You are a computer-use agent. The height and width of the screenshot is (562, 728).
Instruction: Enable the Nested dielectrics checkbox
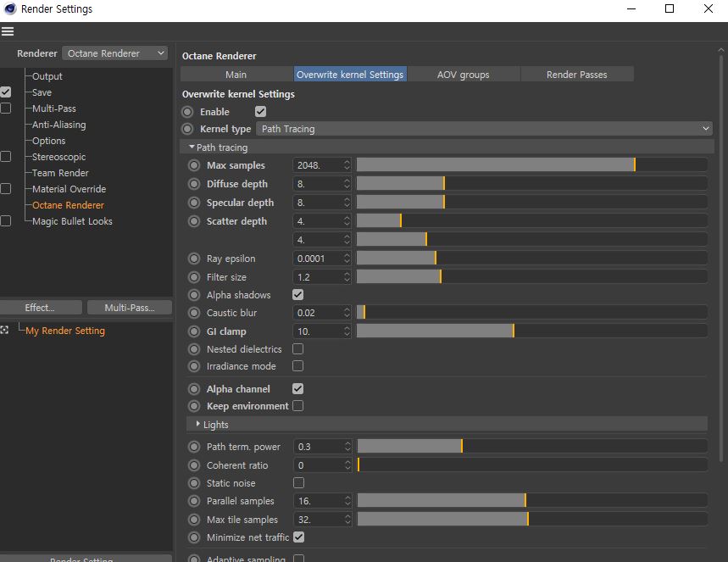pos(298,348)
